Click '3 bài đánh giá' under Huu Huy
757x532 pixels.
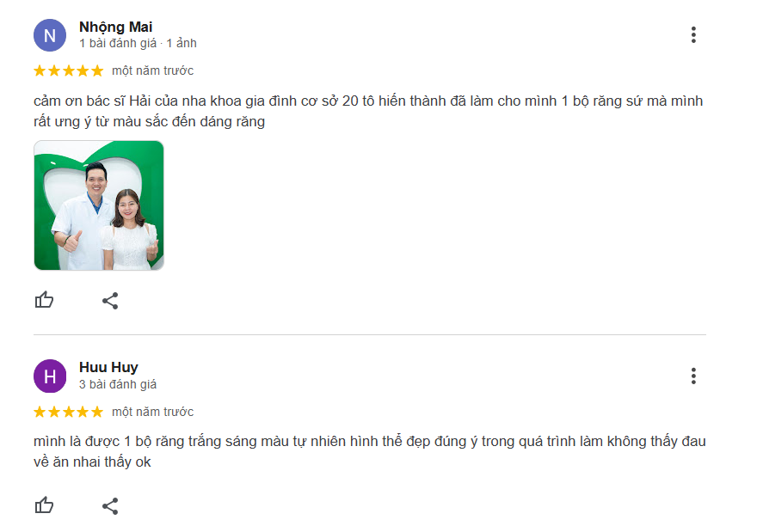118,384
